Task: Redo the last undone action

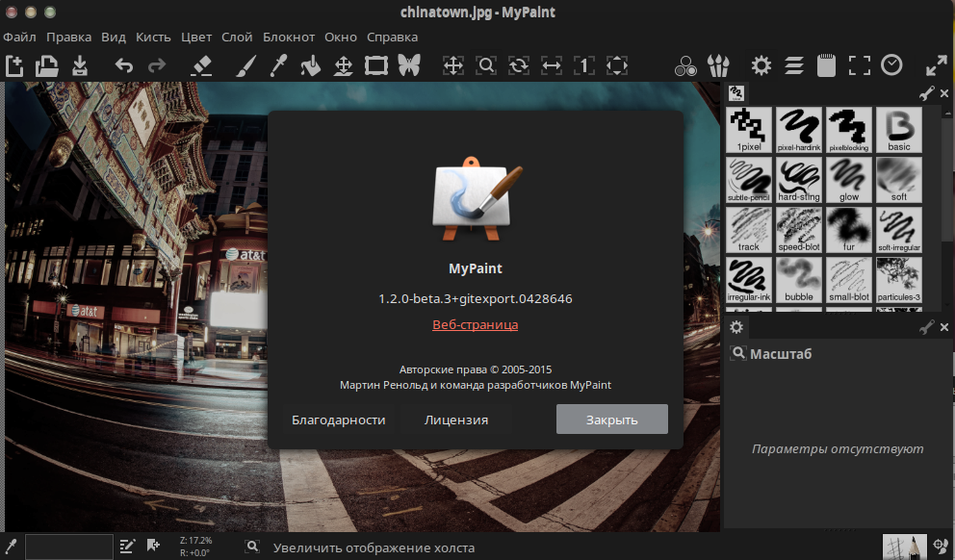Action: pos(157,65)
